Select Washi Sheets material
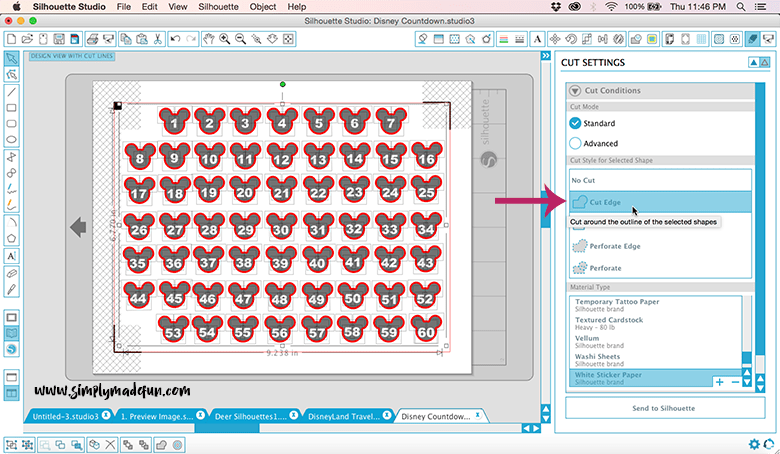Screen dimensions: 780x454 pos(656,360)
